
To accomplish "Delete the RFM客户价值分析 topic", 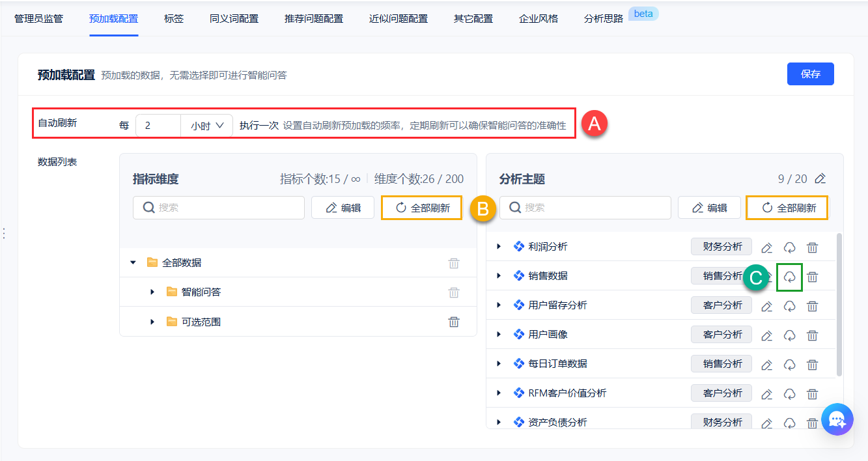I will pyautogui.click(x=812, y=394).
